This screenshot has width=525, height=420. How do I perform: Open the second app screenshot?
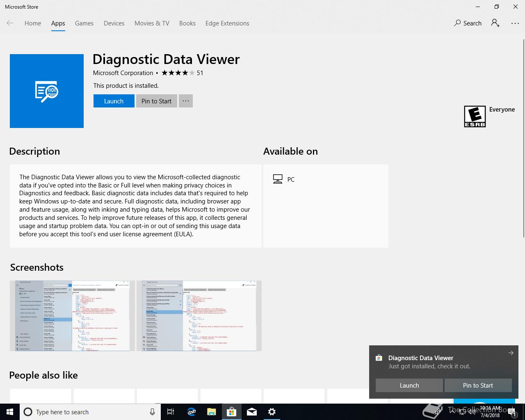pos(199,316)
